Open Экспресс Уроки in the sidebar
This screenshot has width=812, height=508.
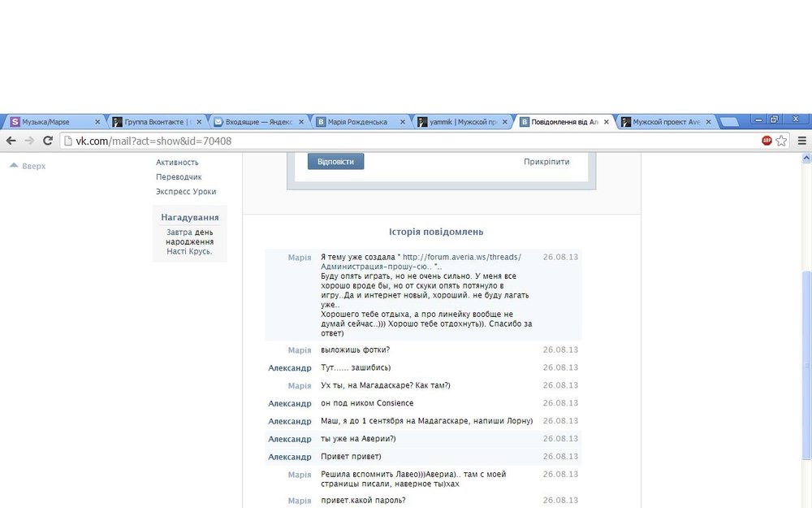pos(186,192)
